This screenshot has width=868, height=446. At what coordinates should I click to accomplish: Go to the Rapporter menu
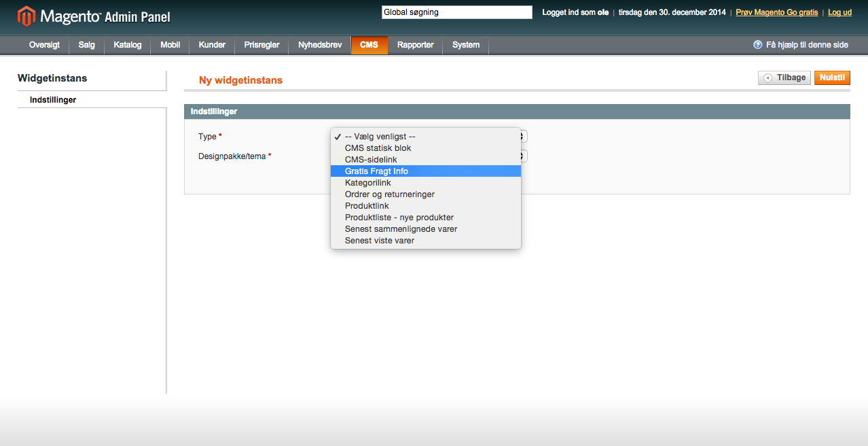415,45
